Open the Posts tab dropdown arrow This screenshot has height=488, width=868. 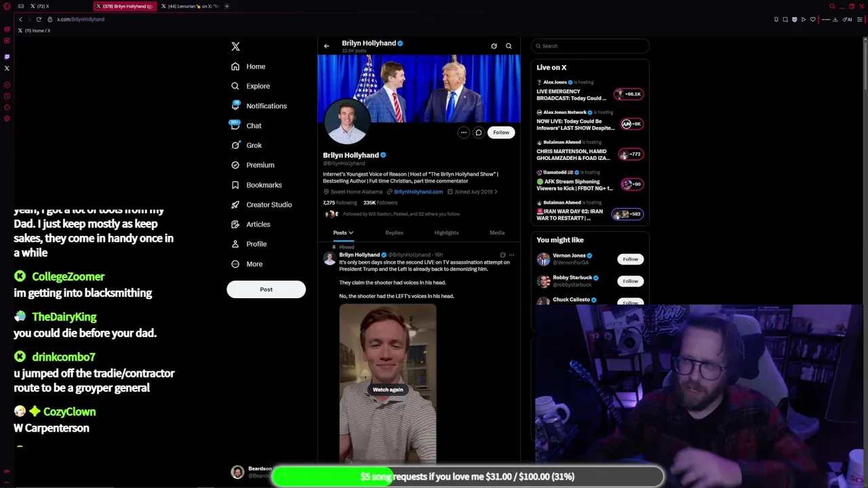pos(351,233)
